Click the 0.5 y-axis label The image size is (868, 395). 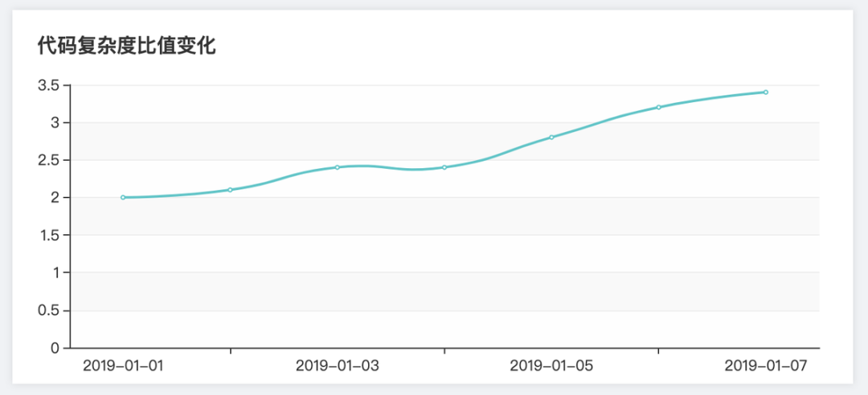pyautogui.click(x=49, y=311)
